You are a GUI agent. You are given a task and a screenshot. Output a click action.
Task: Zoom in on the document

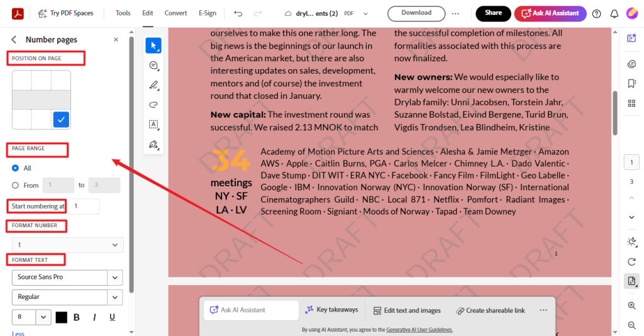(631, 306)
